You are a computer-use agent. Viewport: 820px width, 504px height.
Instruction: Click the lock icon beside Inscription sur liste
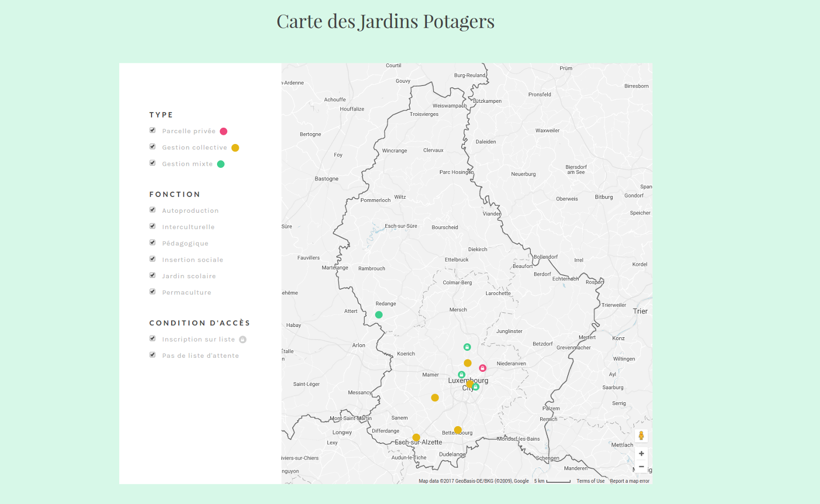click(243, 339)
